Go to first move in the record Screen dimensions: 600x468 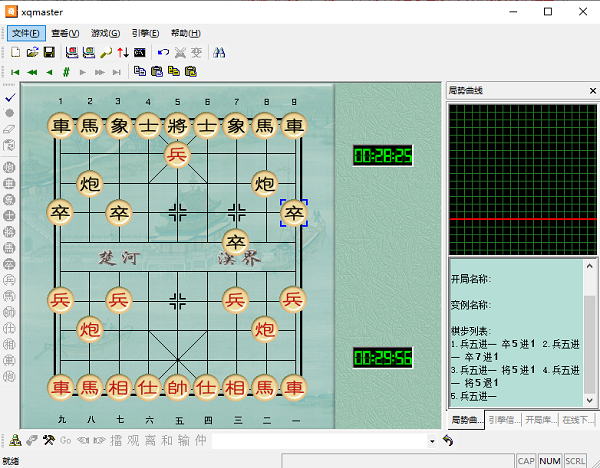pos(15,72)
